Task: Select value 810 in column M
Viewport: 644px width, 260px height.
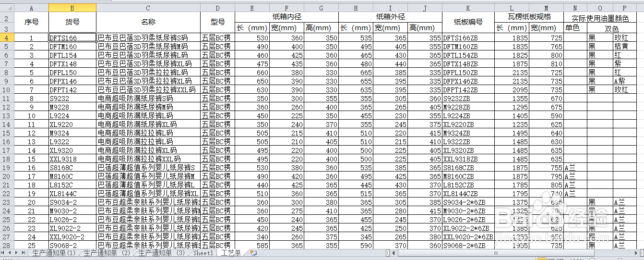Action: (546, 63)
